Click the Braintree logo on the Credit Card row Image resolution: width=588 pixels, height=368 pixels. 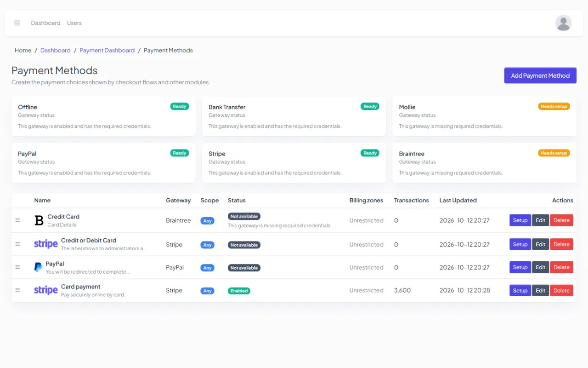[x=39, y=220]
